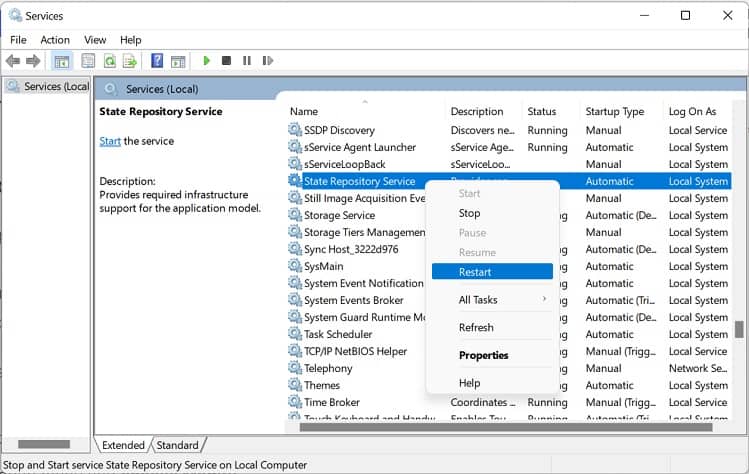
Task: Toggle Show/Hide Action Pane toolbar icon
Action: [178, 61]
